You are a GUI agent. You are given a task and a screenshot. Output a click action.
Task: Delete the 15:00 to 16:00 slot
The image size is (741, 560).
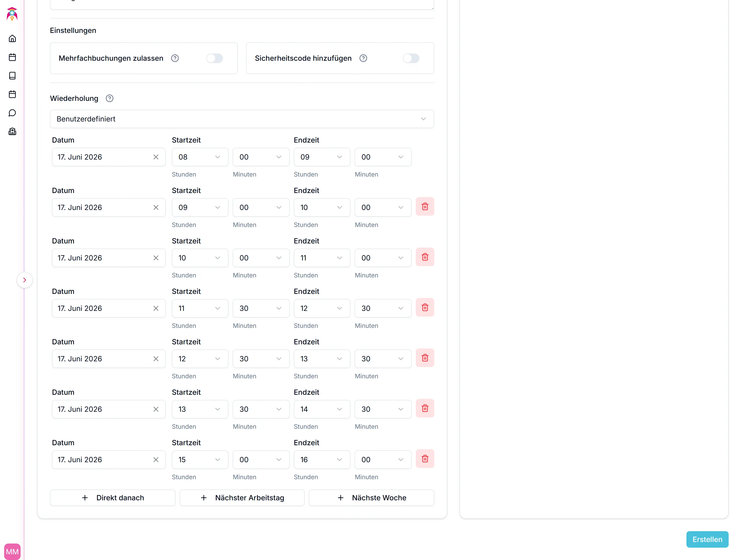425,459
